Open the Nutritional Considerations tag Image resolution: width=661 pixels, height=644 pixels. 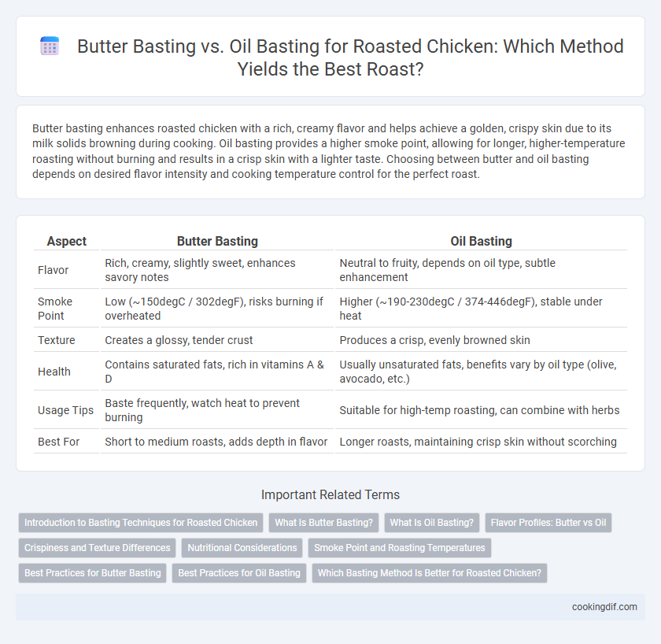[242, 548]
